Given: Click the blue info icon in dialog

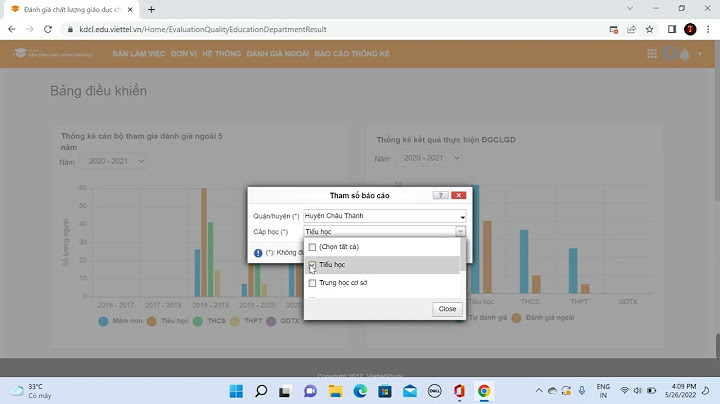Looking at the screenshot, I should tap(258, 253).
